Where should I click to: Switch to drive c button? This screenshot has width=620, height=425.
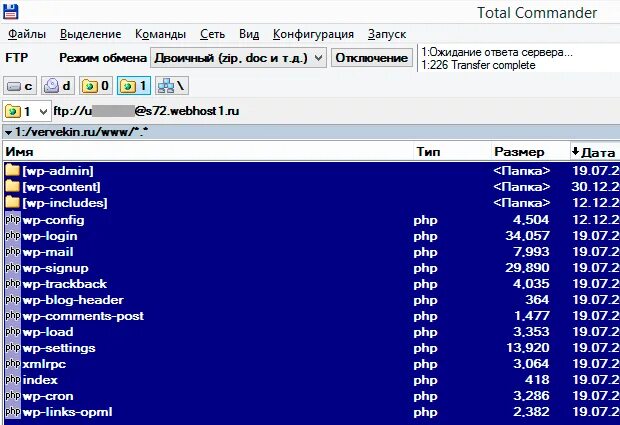20,86
